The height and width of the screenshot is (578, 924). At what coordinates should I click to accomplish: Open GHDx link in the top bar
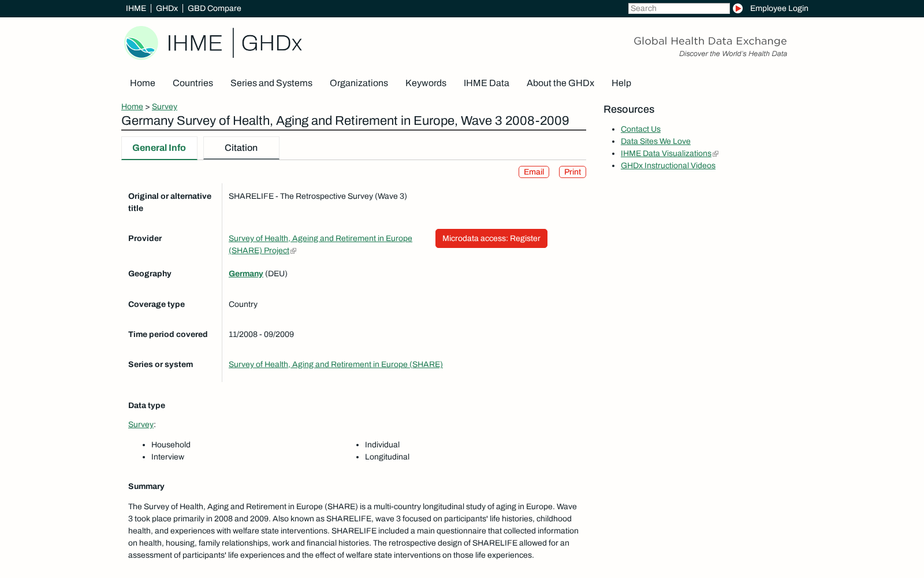coord(167,8)
